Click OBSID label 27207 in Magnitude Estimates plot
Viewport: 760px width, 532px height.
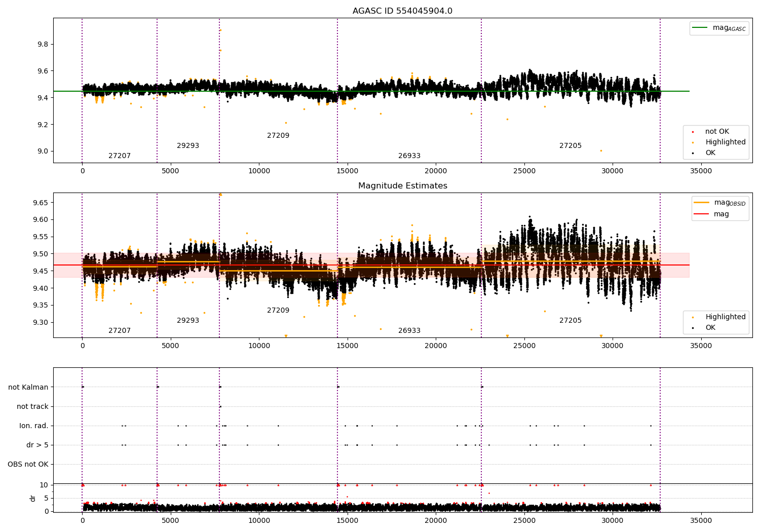120,331
